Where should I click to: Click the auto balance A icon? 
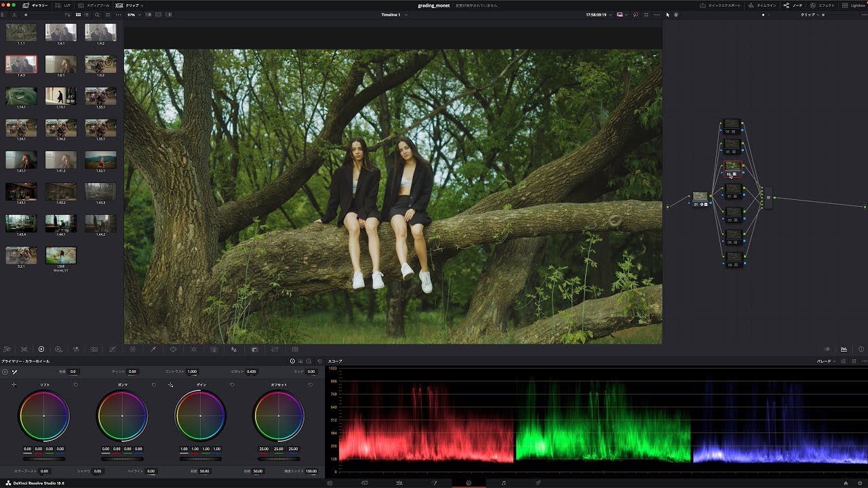5,371
